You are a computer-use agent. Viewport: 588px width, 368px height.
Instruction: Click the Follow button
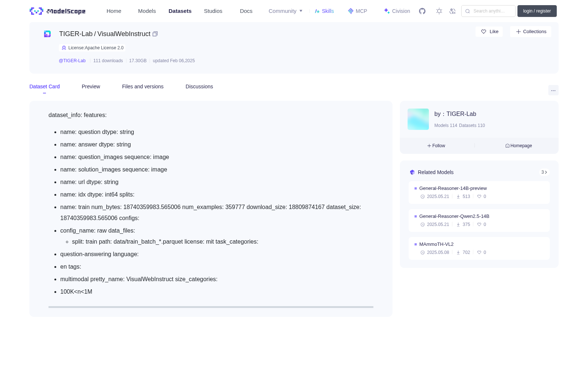point(436,146)
